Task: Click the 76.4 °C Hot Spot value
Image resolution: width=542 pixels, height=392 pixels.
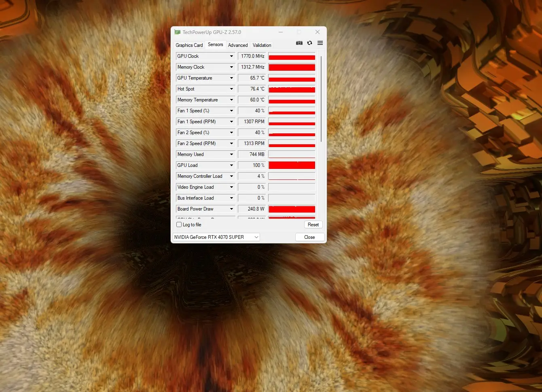Action: tap(252, 89)
